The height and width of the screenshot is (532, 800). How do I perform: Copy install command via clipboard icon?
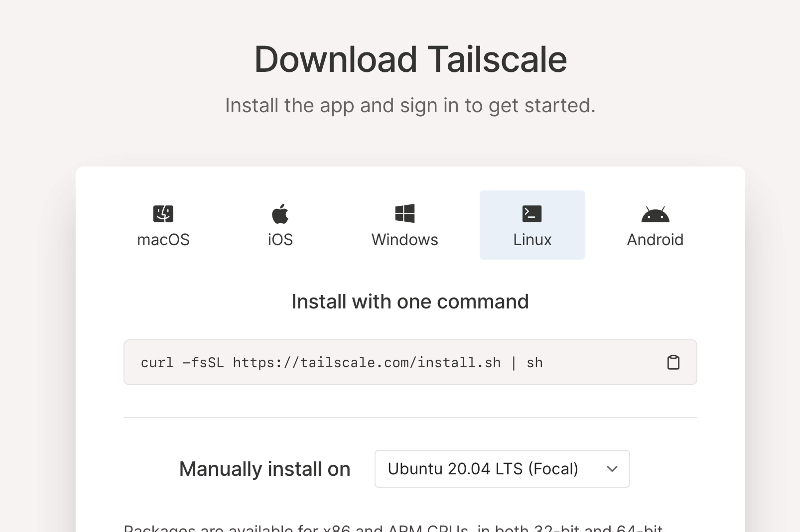tap(673, 362)
